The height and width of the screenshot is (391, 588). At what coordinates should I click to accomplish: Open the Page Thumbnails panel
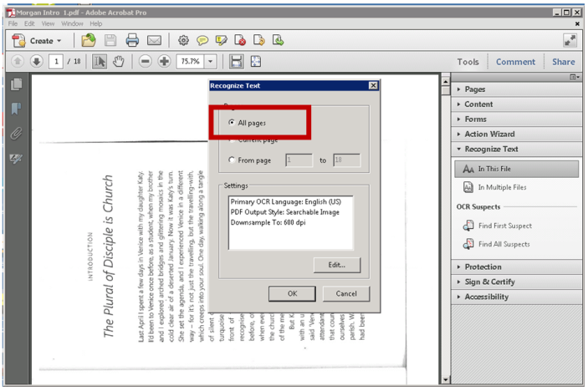click(x=16, y=84)
